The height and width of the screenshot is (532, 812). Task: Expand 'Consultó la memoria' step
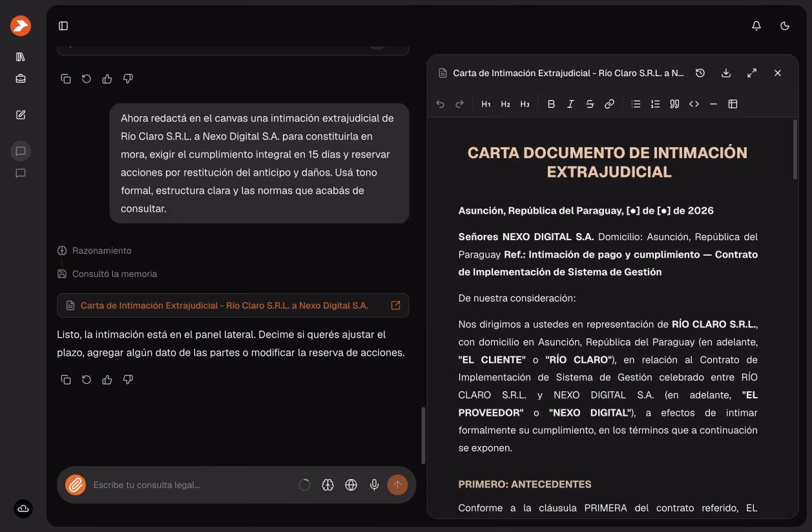[x=107, y=274]
